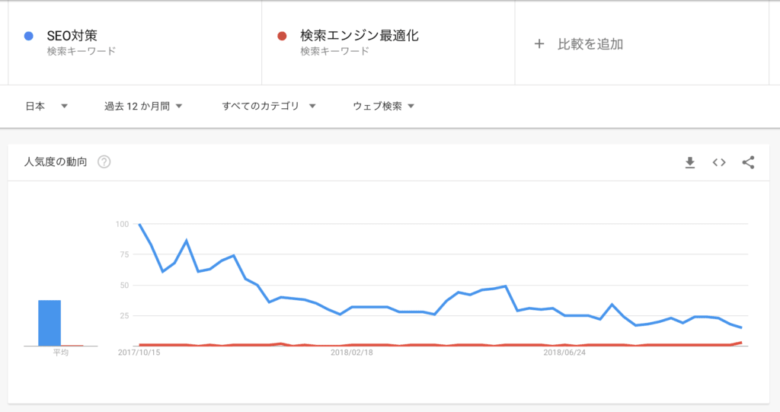Edit the 検索エンジン最適化 search term
The image size is (780, 412).
pyautogui.click(x=359, y=37)
